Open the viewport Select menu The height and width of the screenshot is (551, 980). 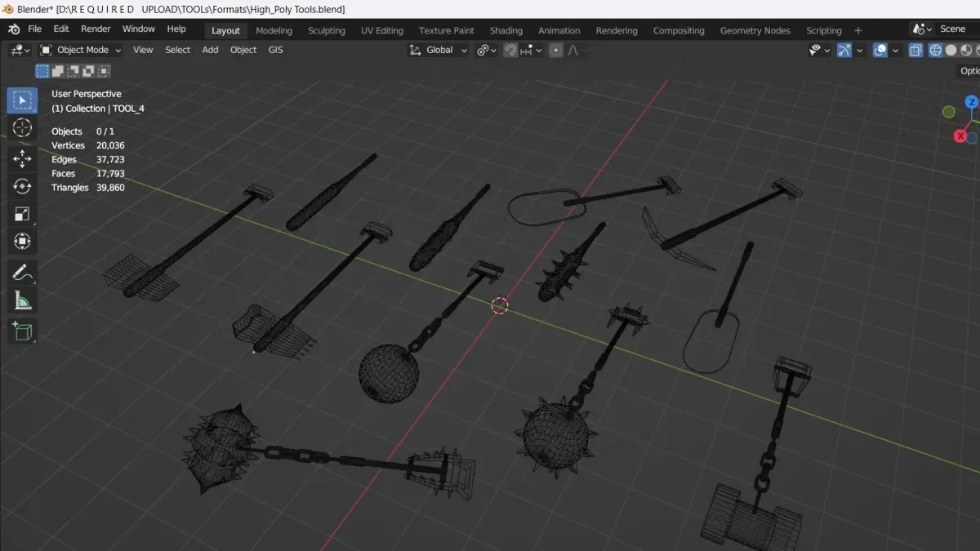pos(177,50)
